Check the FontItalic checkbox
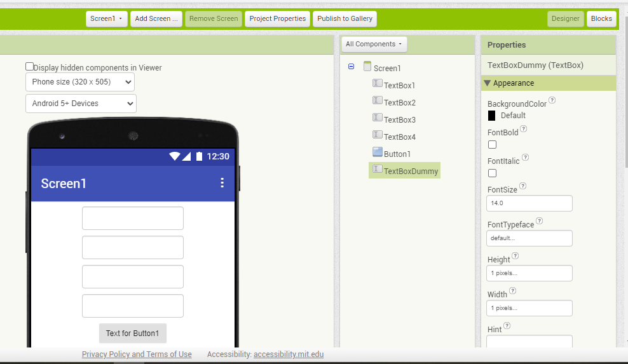The height and width of the screenshot is (364, 628). [492, 173]
